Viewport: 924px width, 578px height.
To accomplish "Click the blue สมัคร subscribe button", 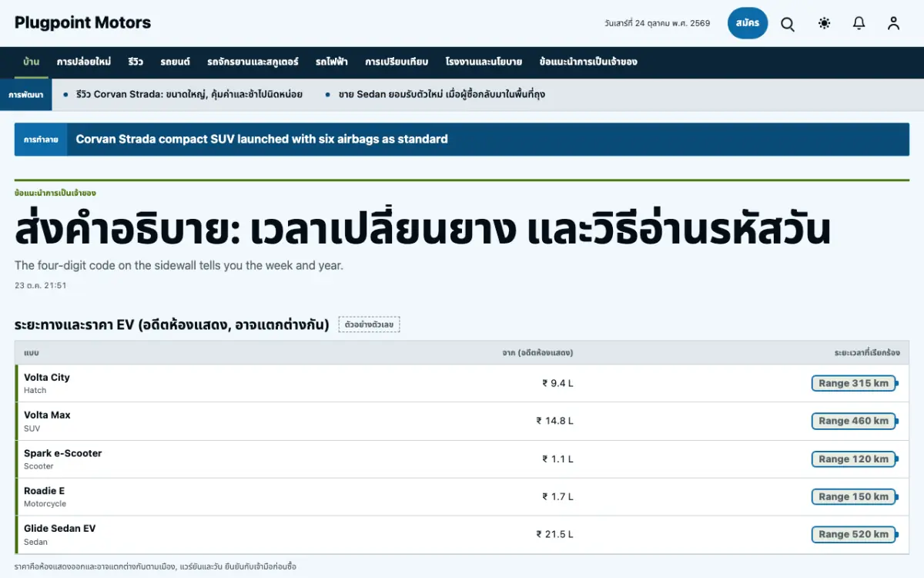I will point(748,23).
